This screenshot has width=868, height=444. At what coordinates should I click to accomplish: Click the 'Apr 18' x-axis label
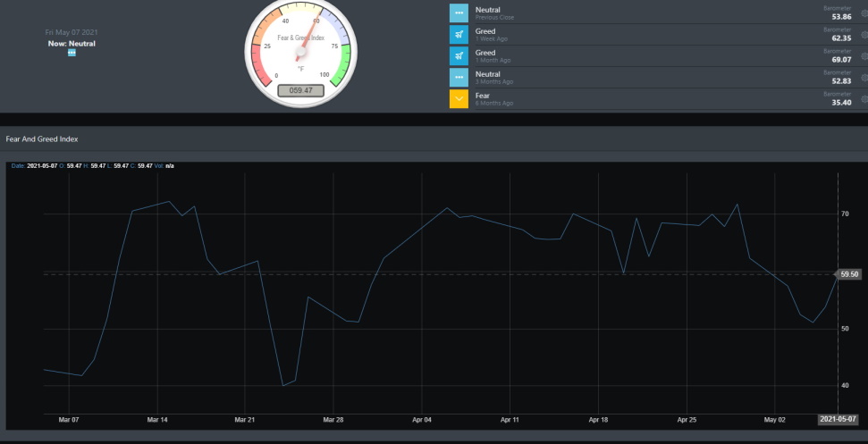click(x=598, y=420)
